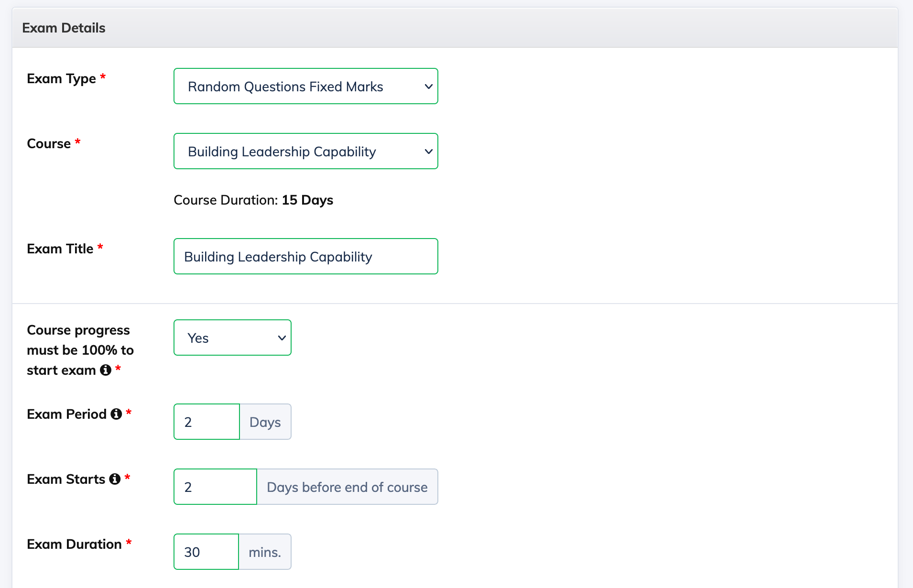The image size is (913, 588).
Task: Open the course progress Yes dropdown
Action: pyautogui.click(x=232, y=338)
